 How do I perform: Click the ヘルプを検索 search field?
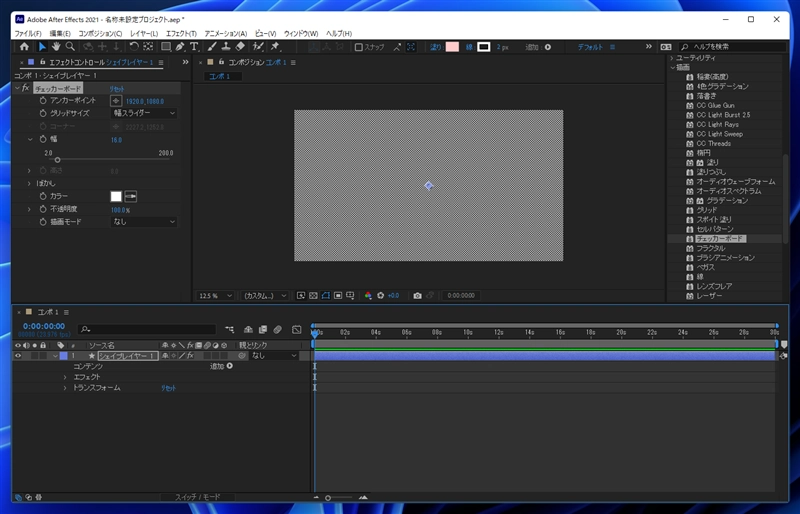[732, 47]
